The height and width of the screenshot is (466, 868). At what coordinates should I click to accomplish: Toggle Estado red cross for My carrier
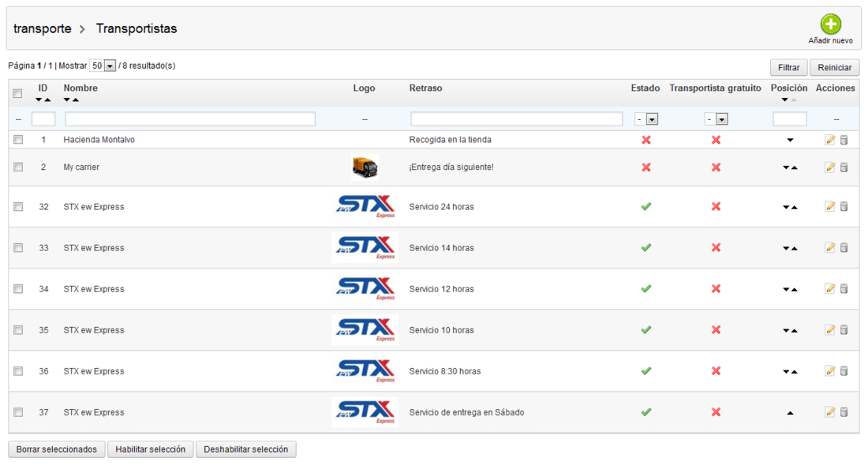click(645, 167)
